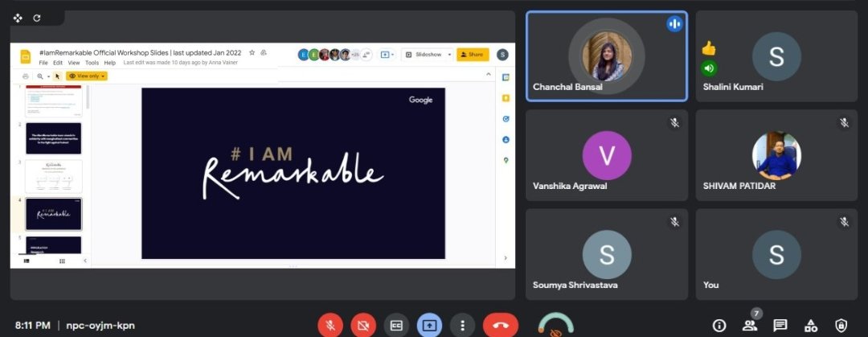Image resolution: width=868 pixels, height=337 pixels.
Task: Select the cursor pointer tool
Action: (58, 76)
